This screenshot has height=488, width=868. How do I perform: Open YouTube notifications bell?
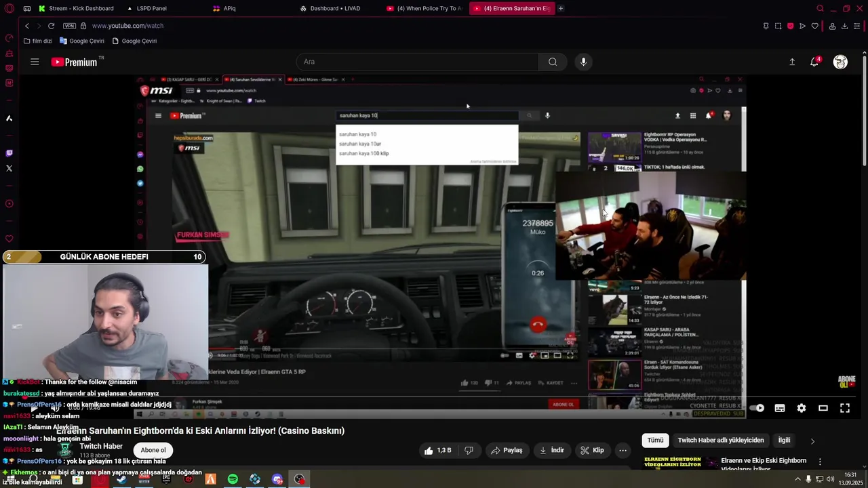(x=814, y=62)
